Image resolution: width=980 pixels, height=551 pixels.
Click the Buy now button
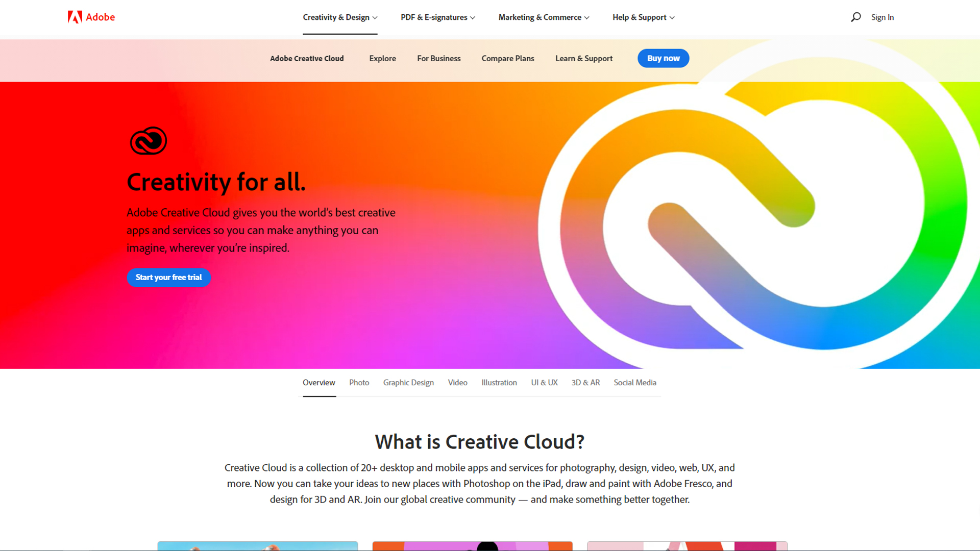[664, 58]
